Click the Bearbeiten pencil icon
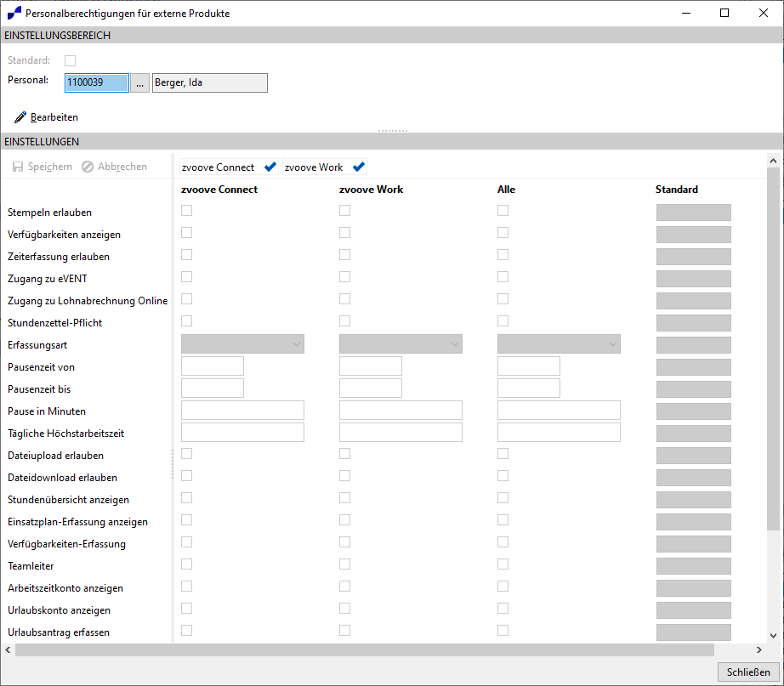 [20, 117]
